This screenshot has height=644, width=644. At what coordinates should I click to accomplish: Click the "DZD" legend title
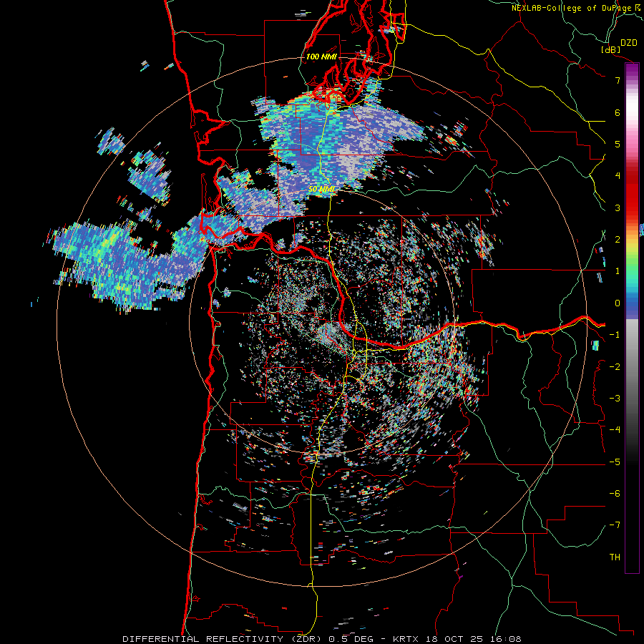coord(628,42)
